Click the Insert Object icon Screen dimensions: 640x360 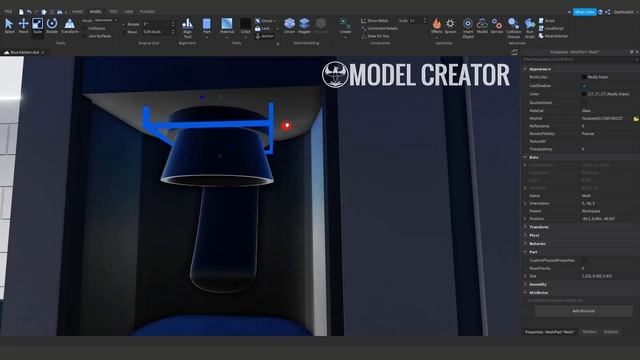(468, 28)
